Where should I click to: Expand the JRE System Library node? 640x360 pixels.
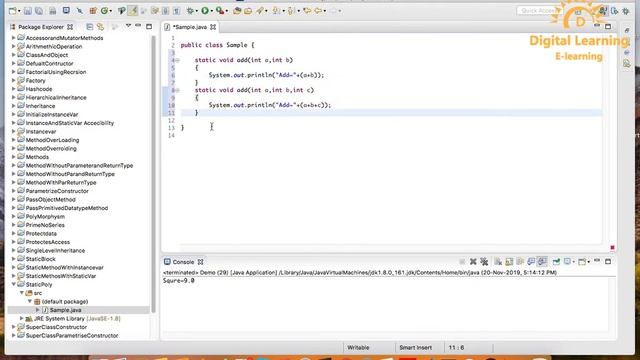point(22,318)
